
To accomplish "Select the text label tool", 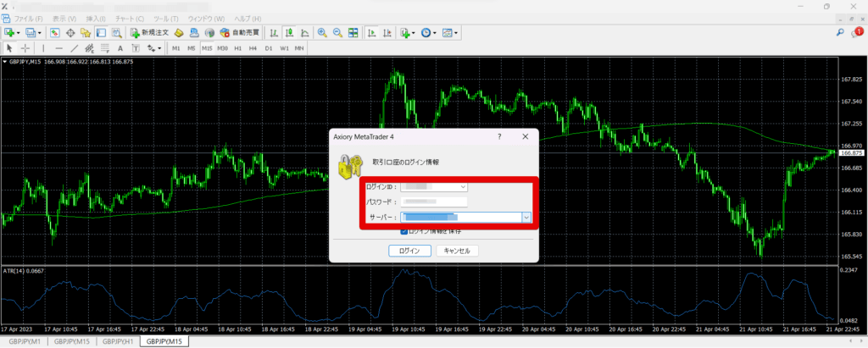I will [x=120, y=48].
